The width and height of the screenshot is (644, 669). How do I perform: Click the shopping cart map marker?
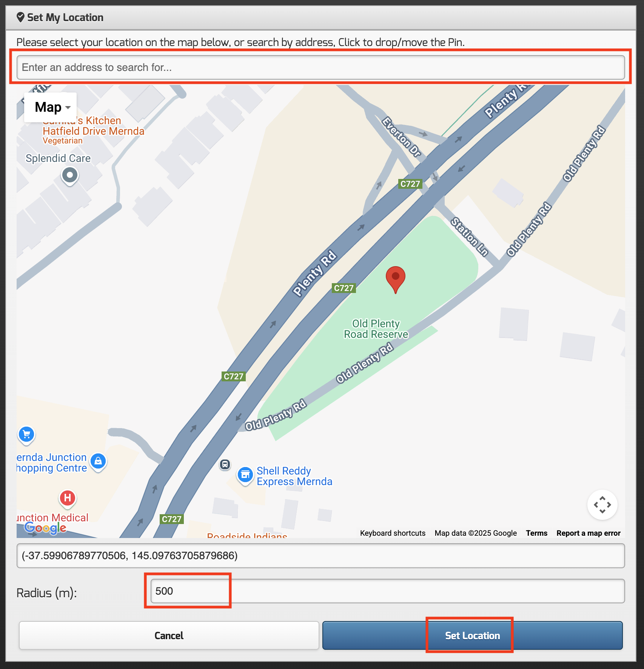point(26,434)
